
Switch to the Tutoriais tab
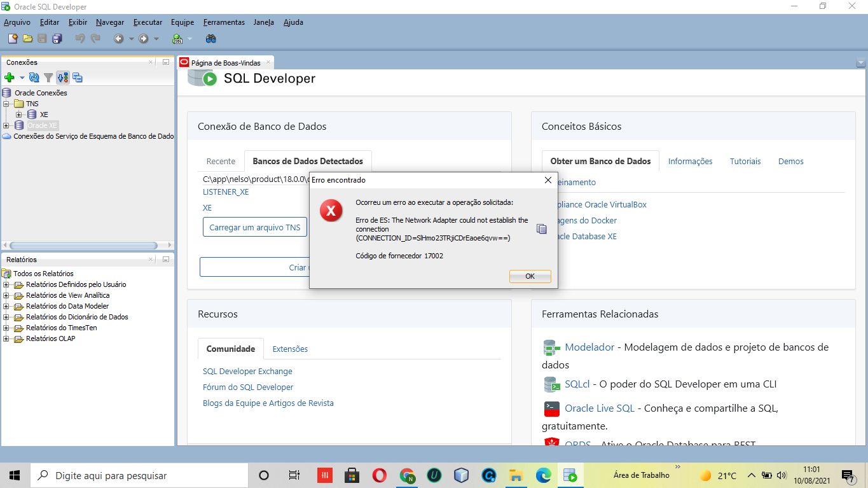point(745,161)
